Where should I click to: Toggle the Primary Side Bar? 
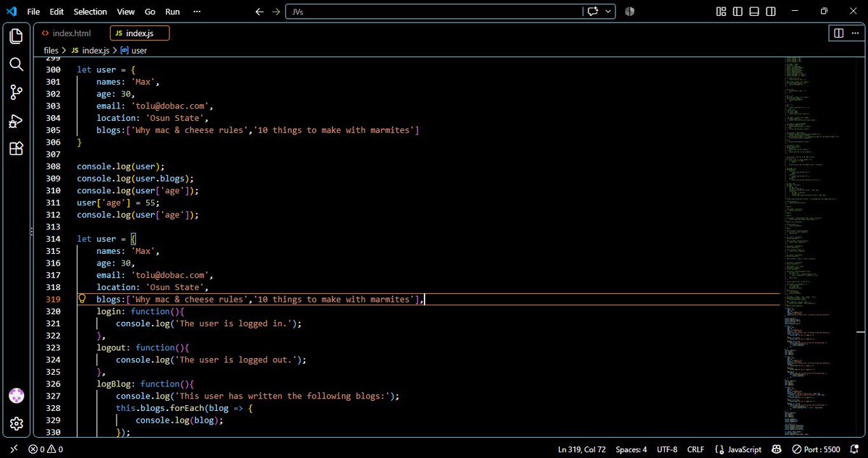737,12
